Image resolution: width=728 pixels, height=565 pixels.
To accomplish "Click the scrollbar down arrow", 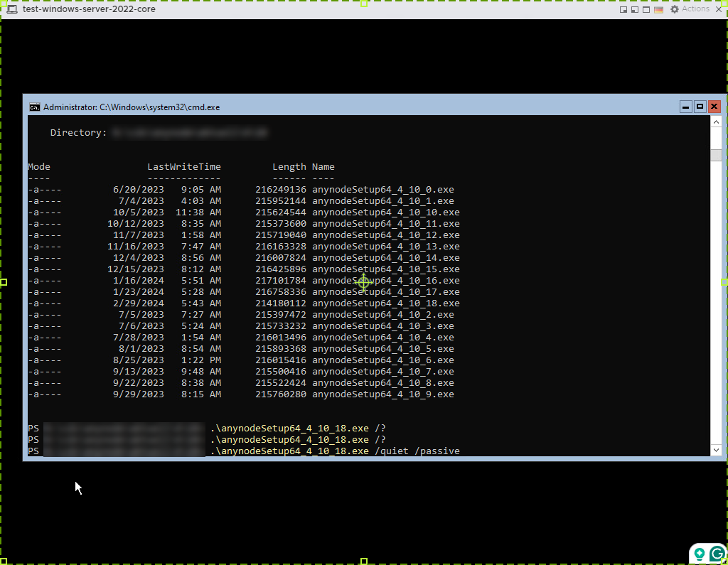I will (717, 450).
